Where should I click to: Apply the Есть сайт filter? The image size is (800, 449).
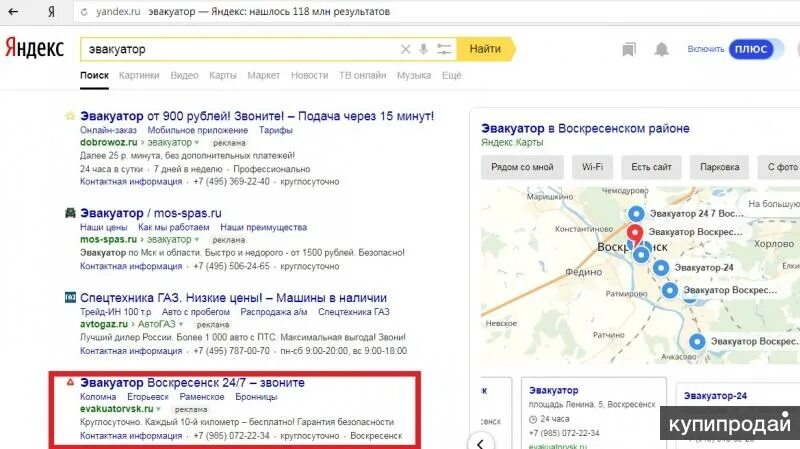(651, 167)
